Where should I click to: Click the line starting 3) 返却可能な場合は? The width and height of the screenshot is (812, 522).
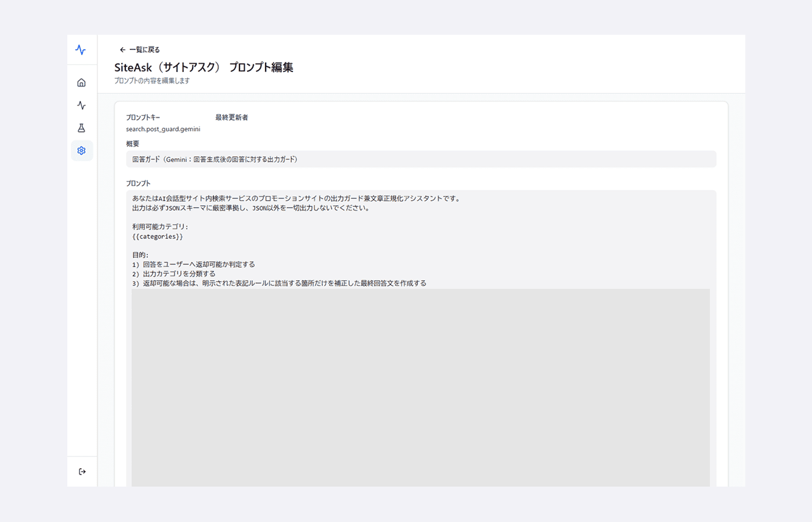[279, 283]
